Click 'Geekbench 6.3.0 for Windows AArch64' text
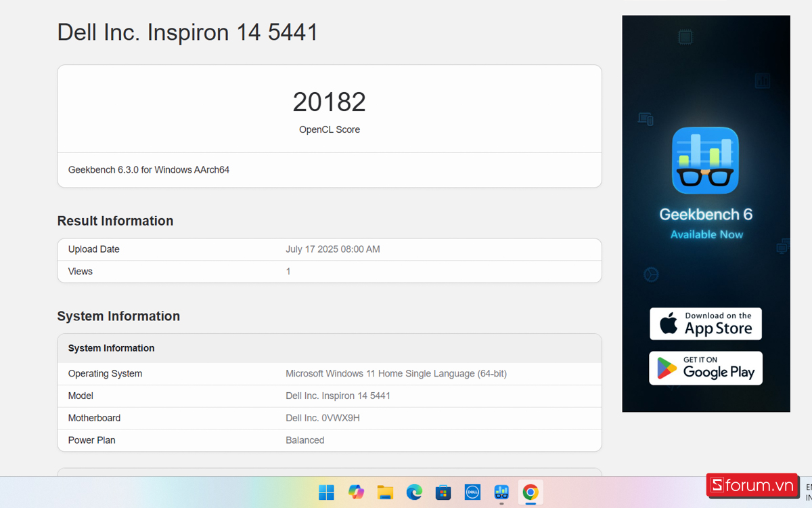This screenshot has height=508, width=812. 149,170
